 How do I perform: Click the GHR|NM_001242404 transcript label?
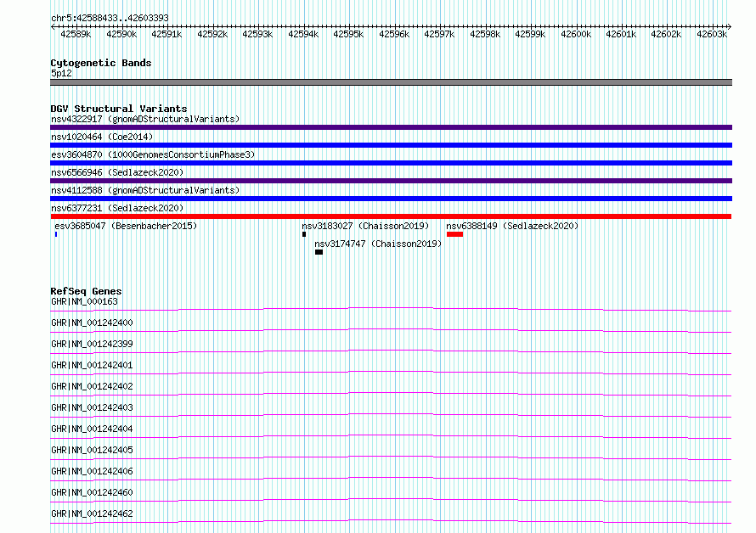pos(92,429)
